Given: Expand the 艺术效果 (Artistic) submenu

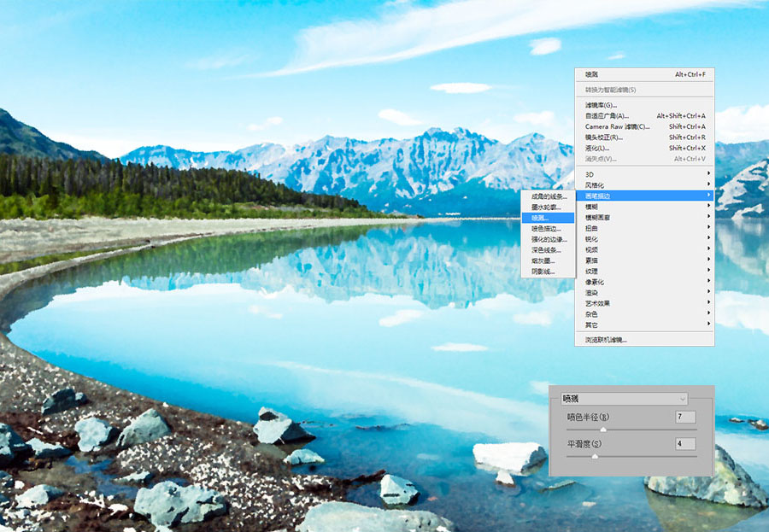Looking at the screenshot, I should (x=644, y=303).
